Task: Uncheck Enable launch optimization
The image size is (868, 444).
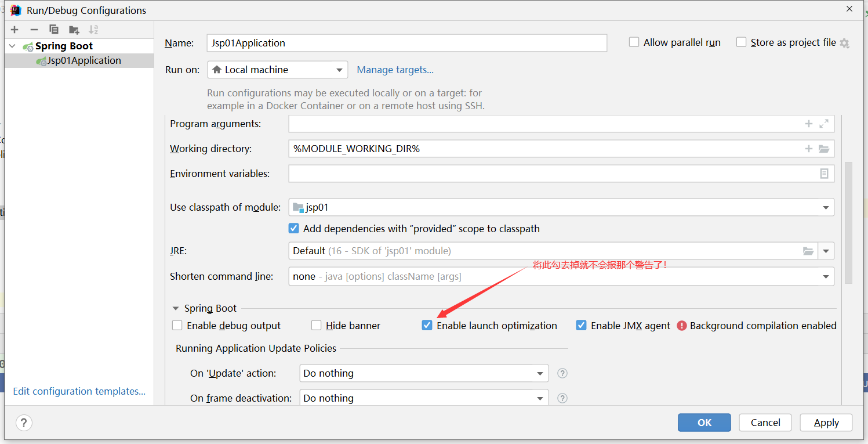Action: point(427,326)
